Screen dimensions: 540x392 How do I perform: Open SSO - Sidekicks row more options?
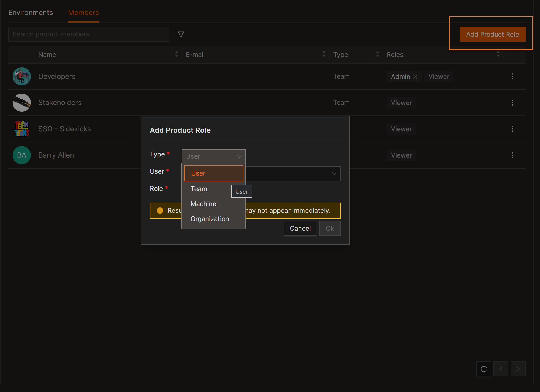[x=512, y=129]
